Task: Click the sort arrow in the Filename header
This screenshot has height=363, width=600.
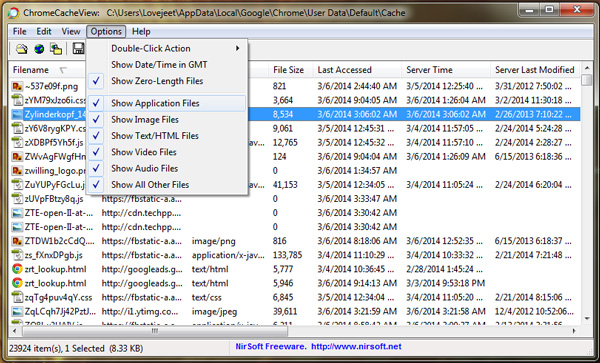Action: pos(63,70)
